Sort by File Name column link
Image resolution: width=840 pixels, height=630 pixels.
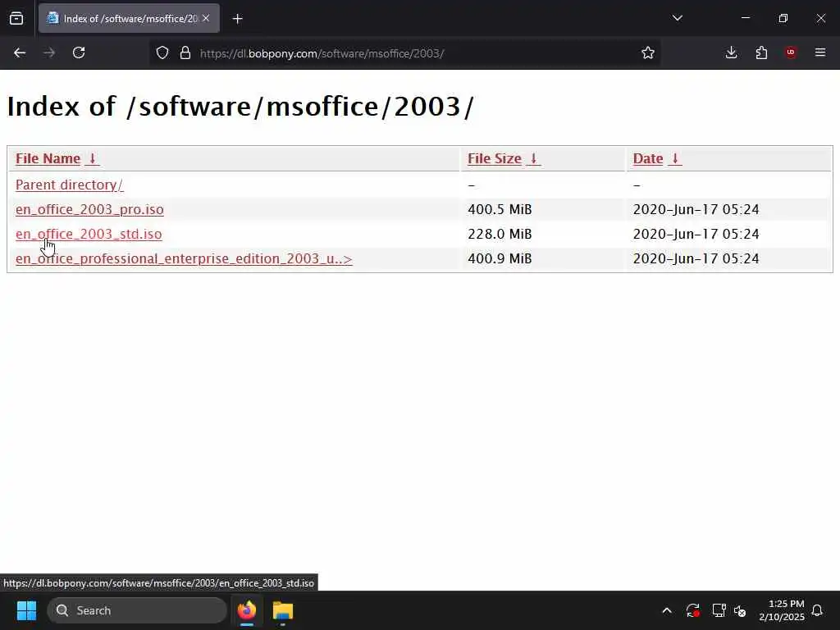[48, 158]
